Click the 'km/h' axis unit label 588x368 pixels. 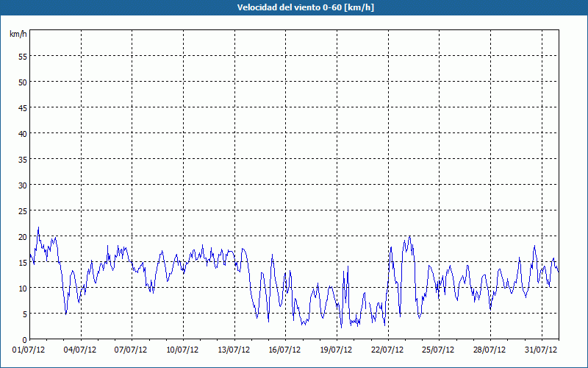18,34
